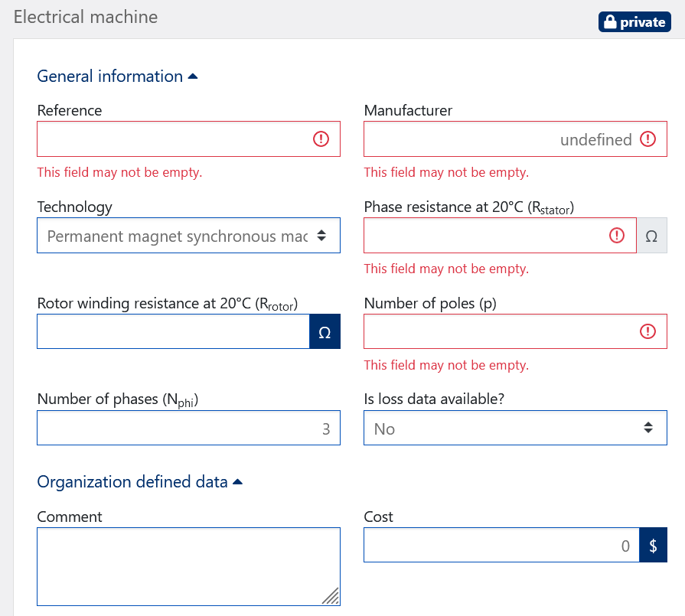Click the Number of poles input field
This screenshot has width=685, height=616.
497,332
